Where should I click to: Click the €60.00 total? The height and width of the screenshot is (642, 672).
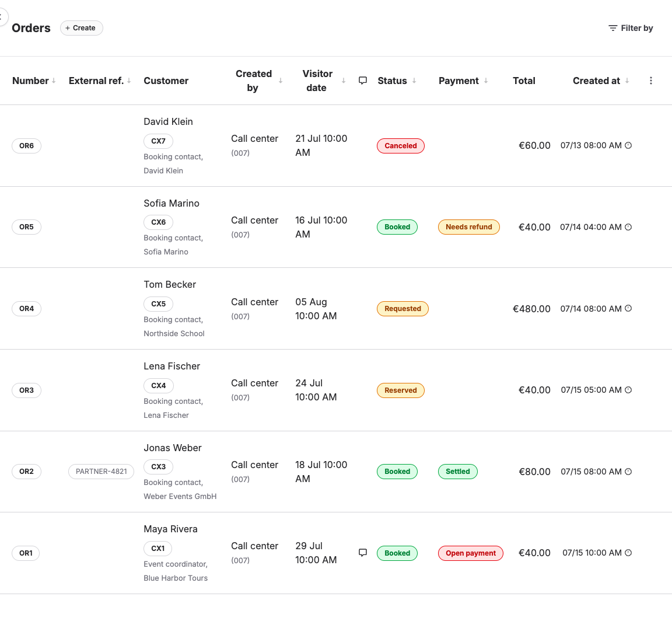[534, 145]
